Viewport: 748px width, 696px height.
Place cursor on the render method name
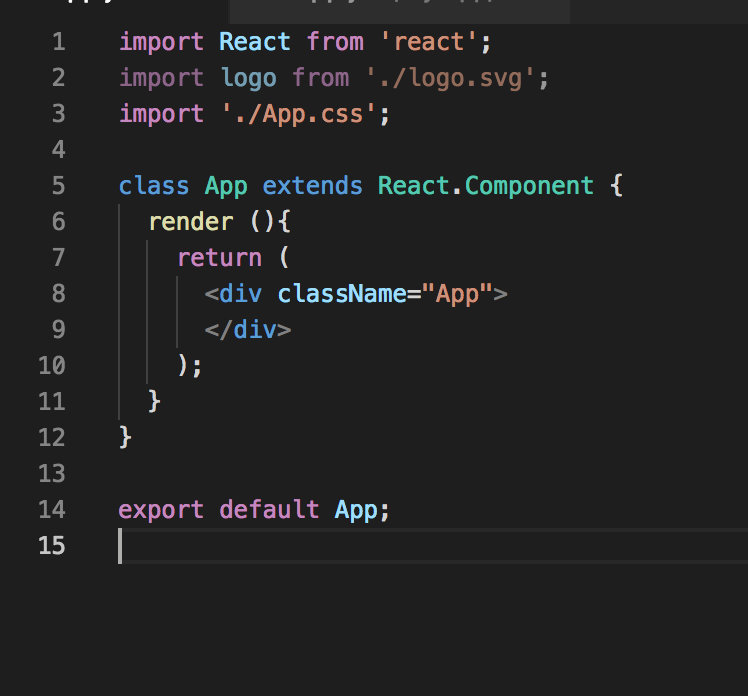(191, 222)
